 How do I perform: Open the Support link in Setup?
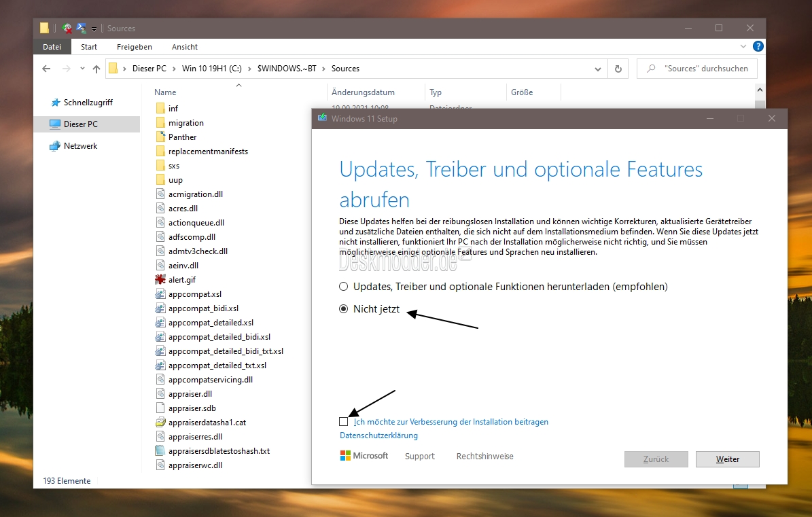pos(420,456)
